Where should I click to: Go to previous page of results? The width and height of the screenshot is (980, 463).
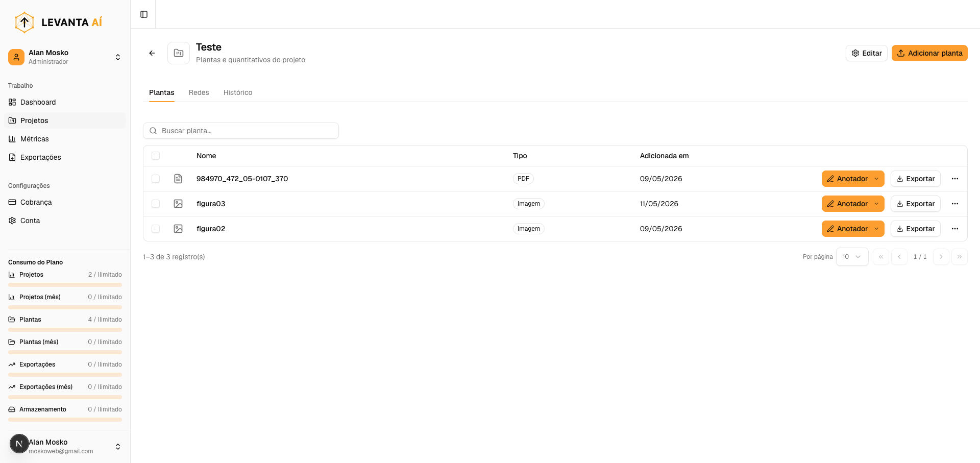(899, 257)
